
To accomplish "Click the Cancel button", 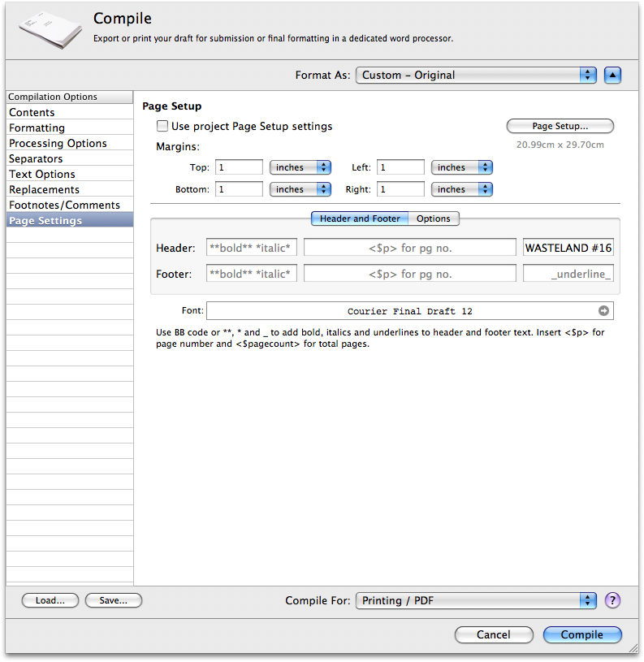I will pyautogui.click(x=494, y=634).
